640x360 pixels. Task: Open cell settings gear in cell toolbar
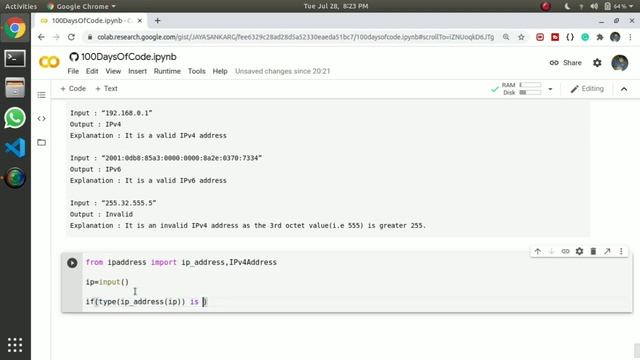pos(579,251)
